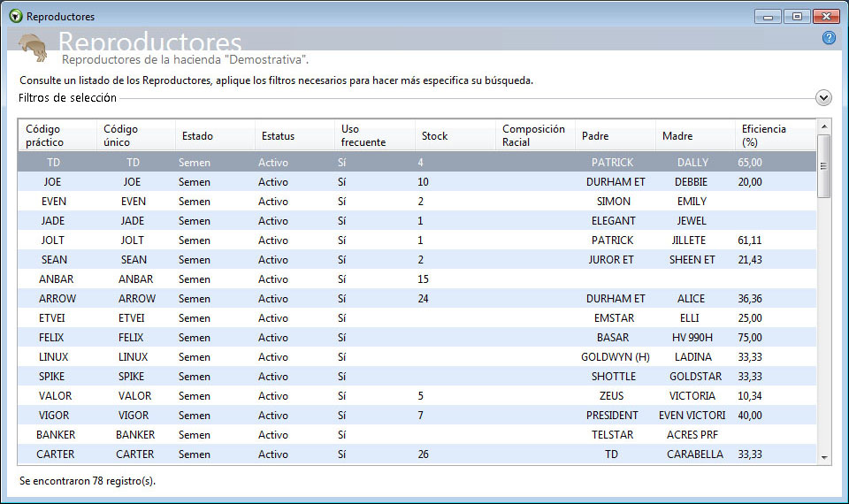Viewport: 849px width, 504px height.
Task: Click the 65,00 eficiencia value
Action: tap(750, 163)
